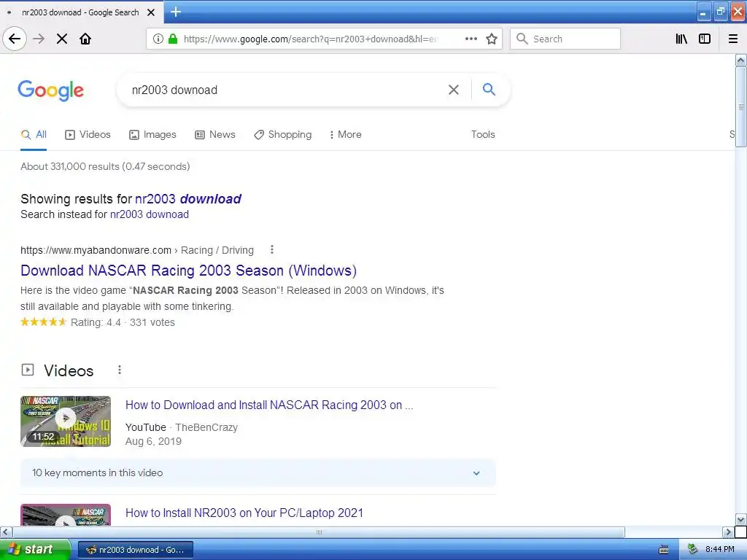Submit search with blue magnifier icon
Screen dimensions: 747x560
pos(489,89)
